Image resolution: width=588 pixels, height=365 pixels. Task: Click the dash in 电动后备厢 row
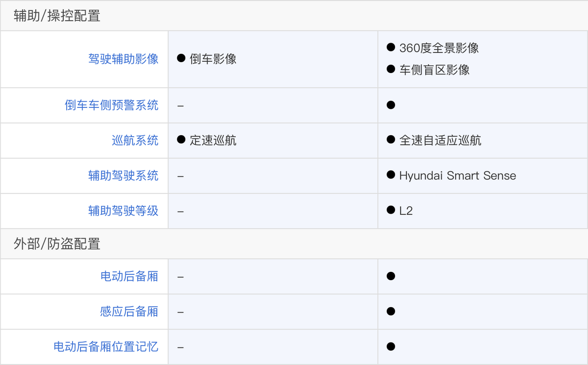181,277
